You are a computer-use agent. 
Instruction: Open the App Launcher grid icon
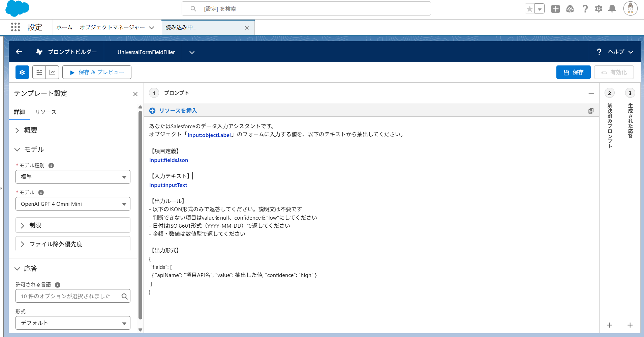pos(16,27)
